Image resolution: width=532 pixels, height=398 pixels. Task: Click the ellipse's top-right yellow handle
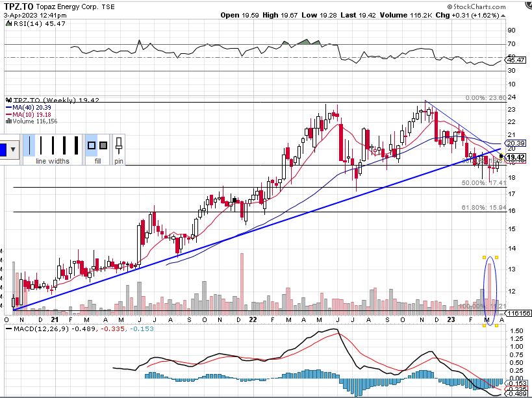click(498, 257)
